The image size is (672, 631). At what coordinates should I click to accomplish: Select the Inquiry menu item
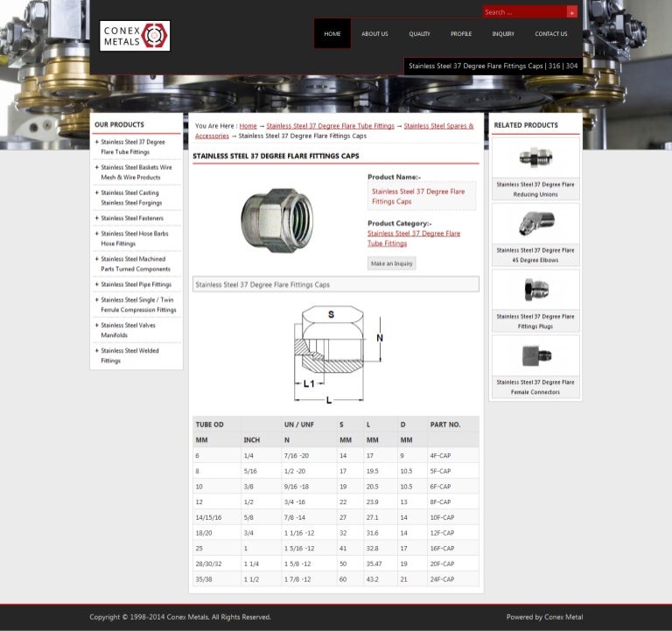[x=503, y=34]
